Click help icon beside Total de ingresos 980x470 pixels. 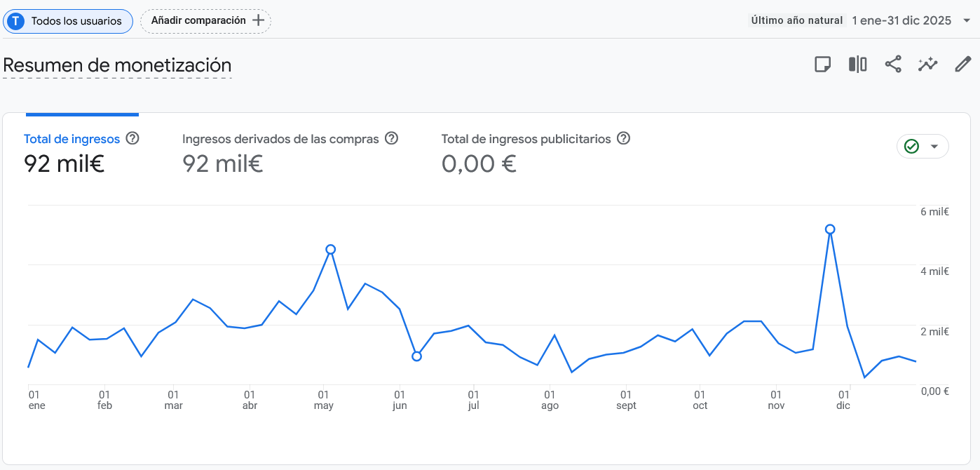pyautogui.click(x=132, y=138)
